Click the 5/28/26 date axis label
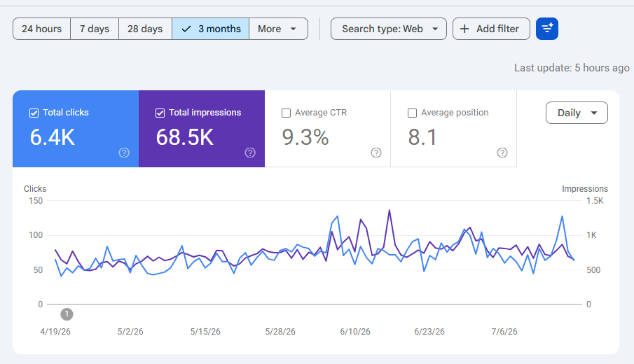Image resolution: width=634 pixels, height=364 pixels. (x=280, y=332)
